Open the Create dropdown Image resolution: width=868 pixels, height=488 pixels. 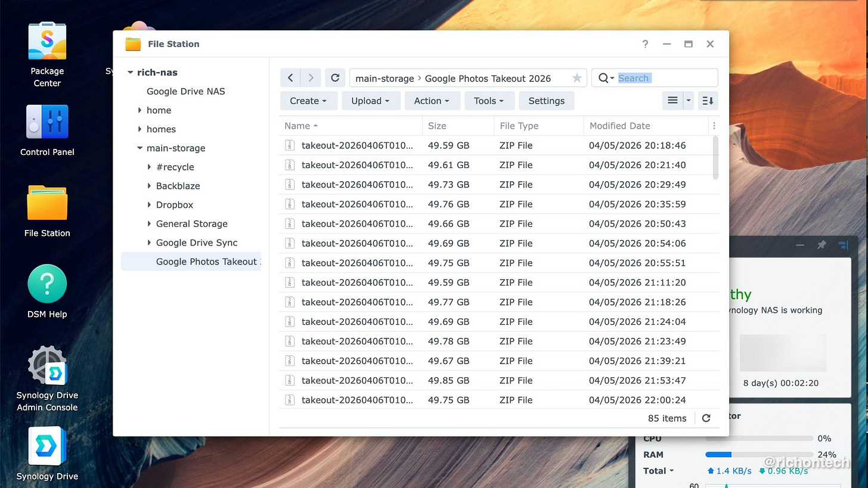(309, 101)
